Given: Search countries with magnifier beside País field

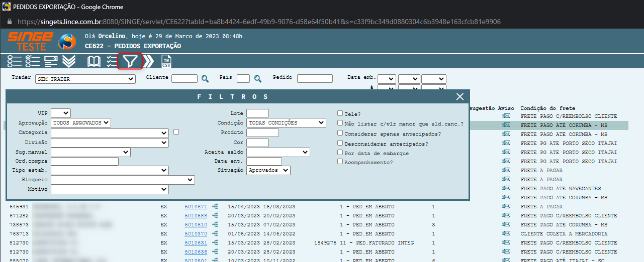Looking at the screenshot, I should [258, 79].
